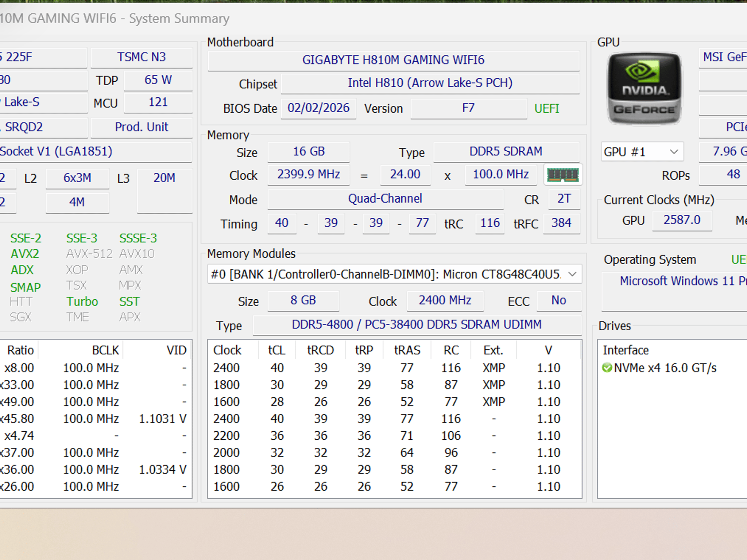Click the Turbo feature label
747x560 pixels.
tap(82, 302)
